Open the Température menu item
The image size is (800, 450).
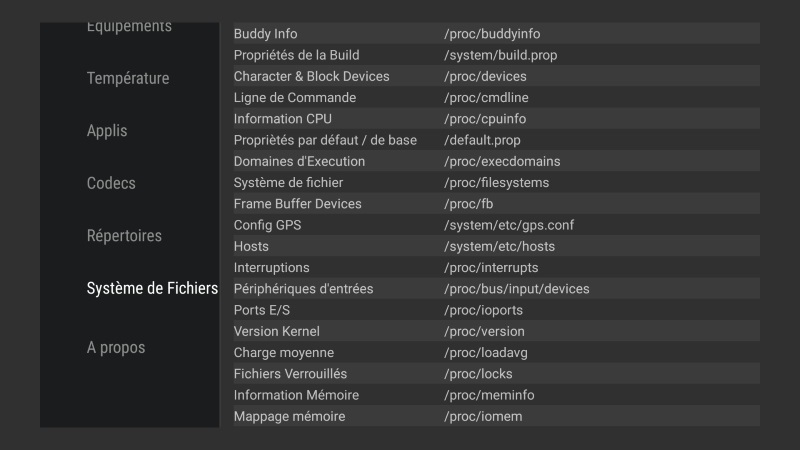[x=128, y=78]
